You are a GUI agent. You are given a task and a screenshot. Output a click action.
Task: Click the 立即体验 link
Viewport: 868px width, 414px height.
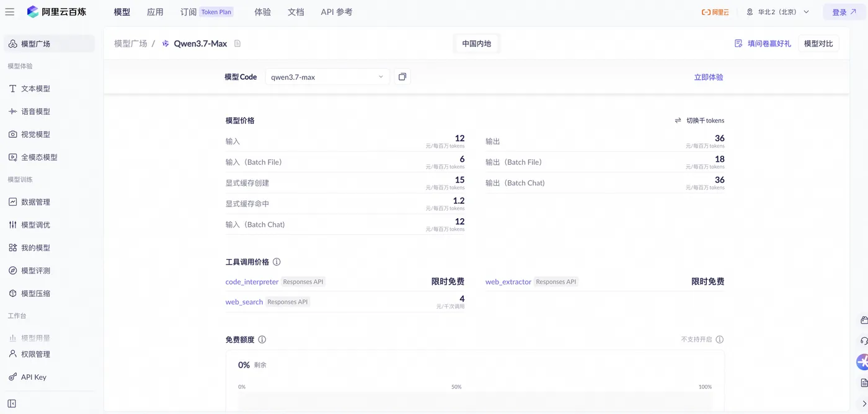[x=709, y=77]
